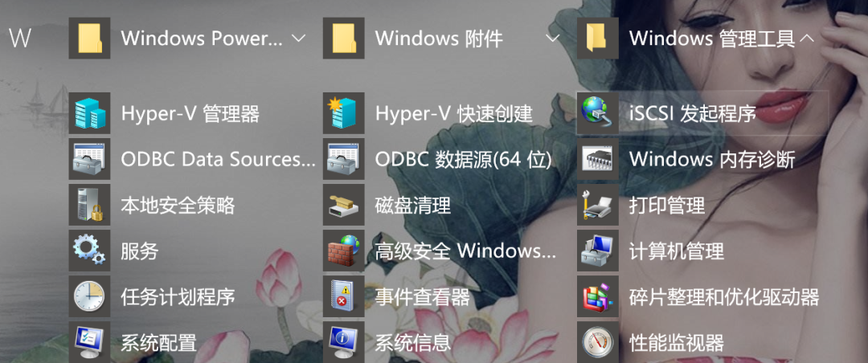The image size is (868, 363).
Task: Select the "高级安全 Windows..." label
Action: pos(465,252)
